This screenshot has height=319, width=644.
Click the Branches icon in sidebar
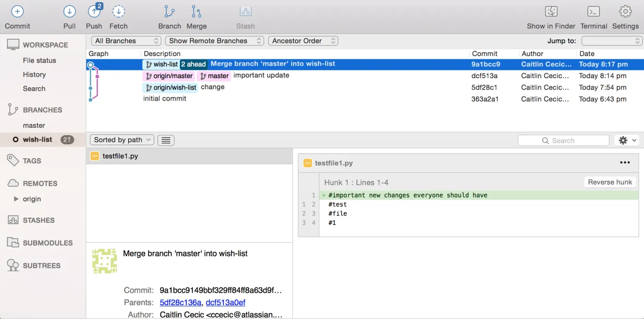click(13, 110)
